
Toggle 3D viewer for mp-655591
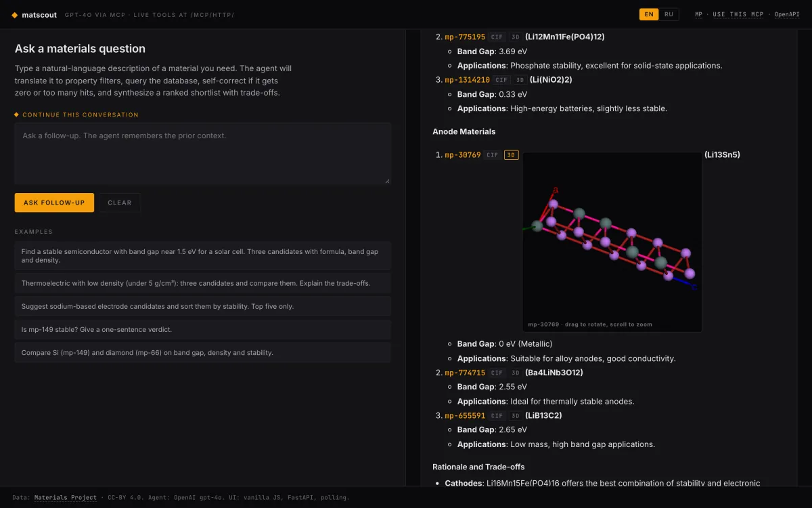[x=516, y=416]
